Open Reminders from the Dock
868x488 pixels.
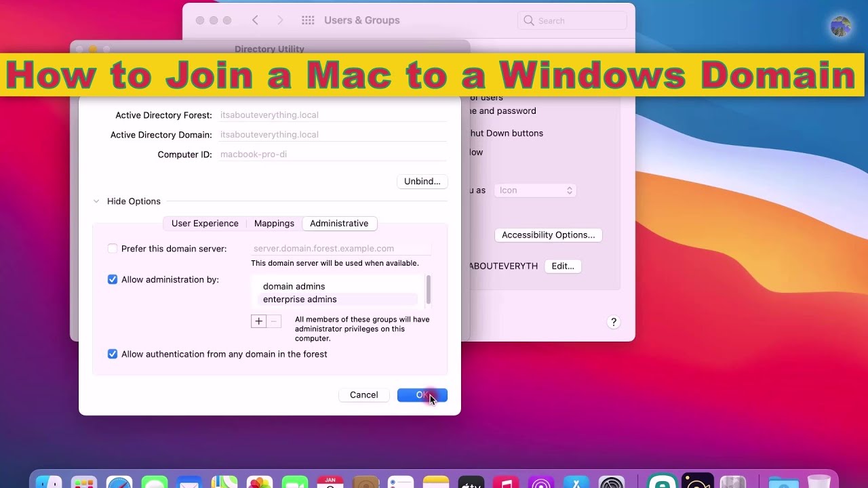(x=401, y=483)
